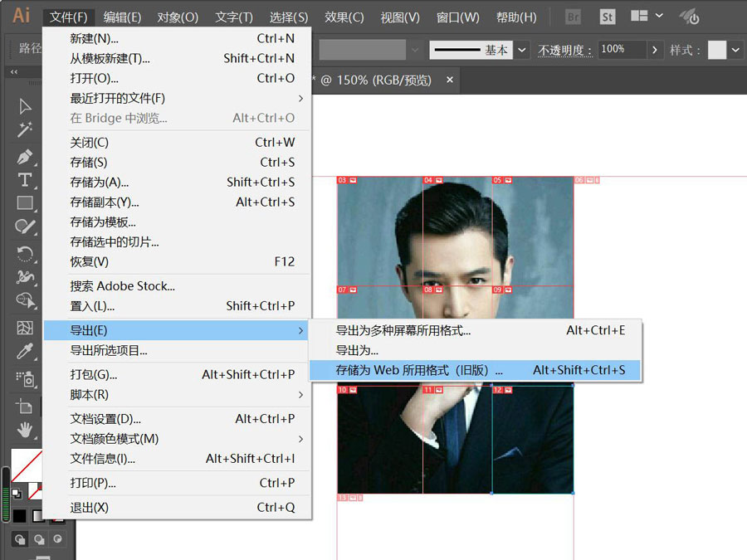Choose 文档设置(D)... item
Viewport: 747px width, 560px height.
click(178, 419)
